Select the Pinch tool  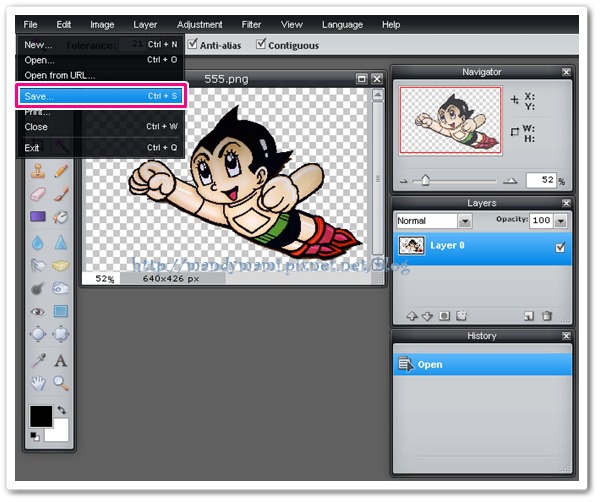point(60,334)
